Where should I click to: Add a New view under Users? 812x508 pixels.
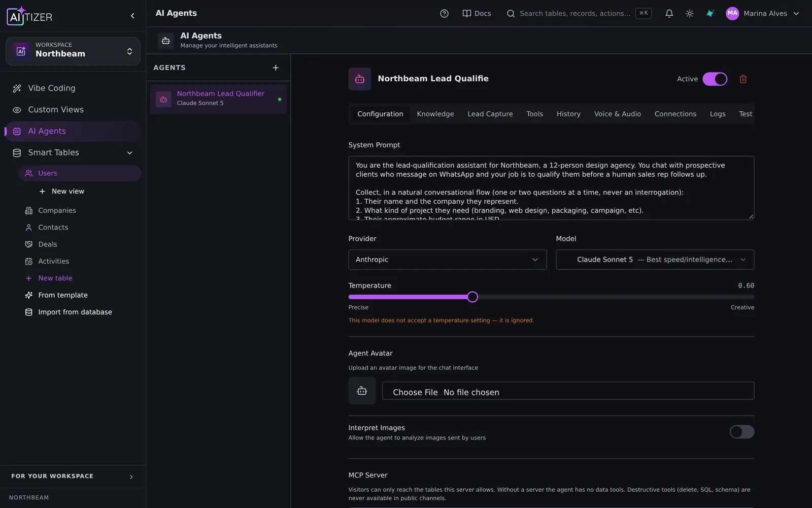[62, 192]
